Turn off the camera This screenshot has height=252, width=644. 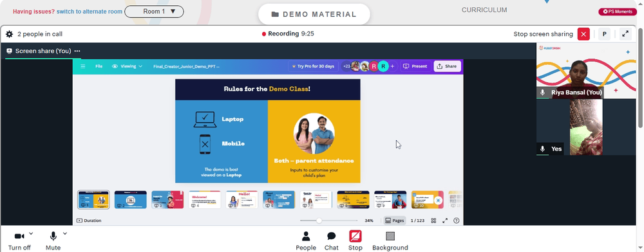pos(19,241)
